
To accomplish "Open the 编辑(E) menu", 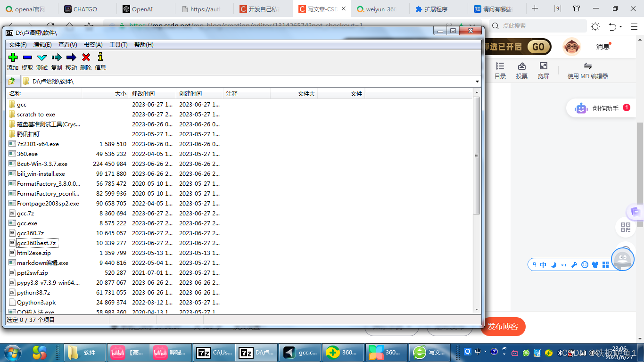I will click(42, 45).
